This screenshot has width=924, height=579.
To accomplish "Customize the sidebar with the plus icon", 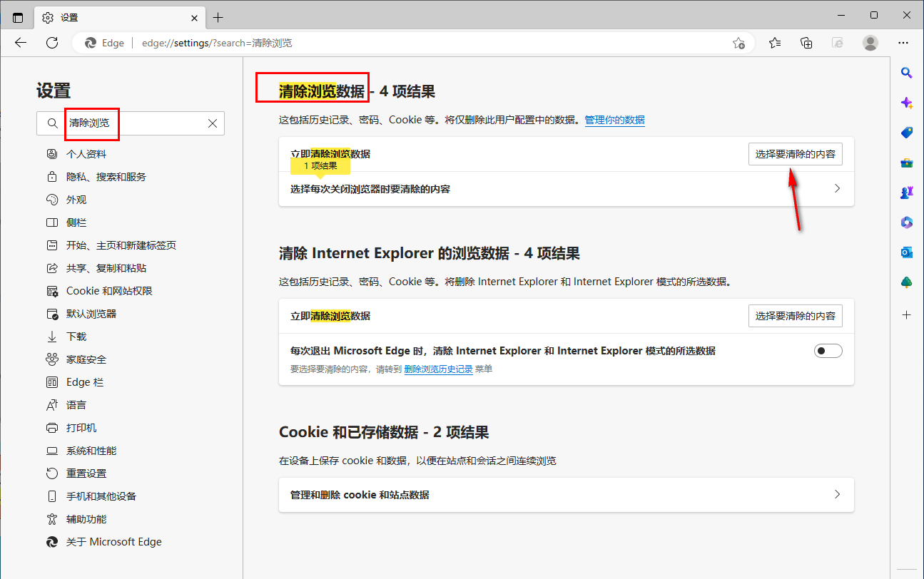I will pos(906,314).
